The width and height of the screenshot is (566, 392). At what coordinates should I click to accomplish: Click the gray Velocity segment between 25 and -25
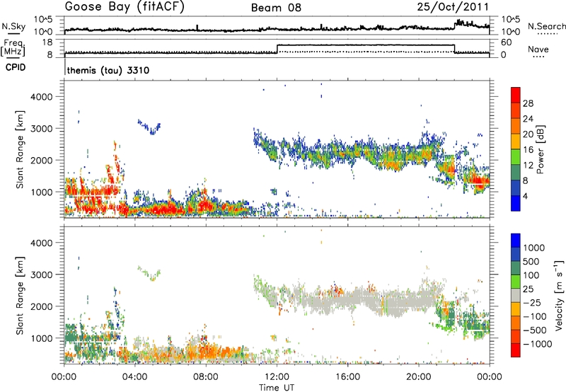tap(516, 296)
